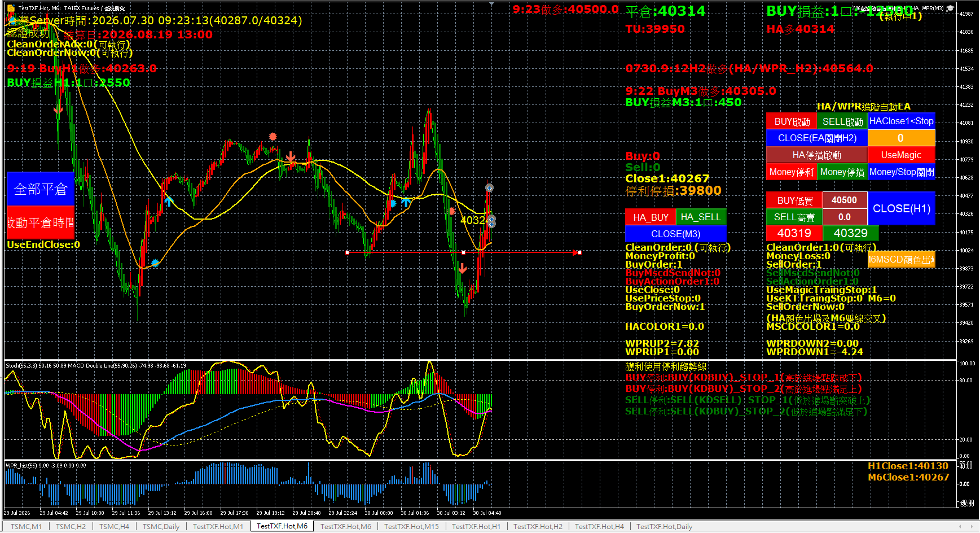Click the BUY低買 button
The width and height of the screenshot is (980, 533).
(x=794, y=200)
